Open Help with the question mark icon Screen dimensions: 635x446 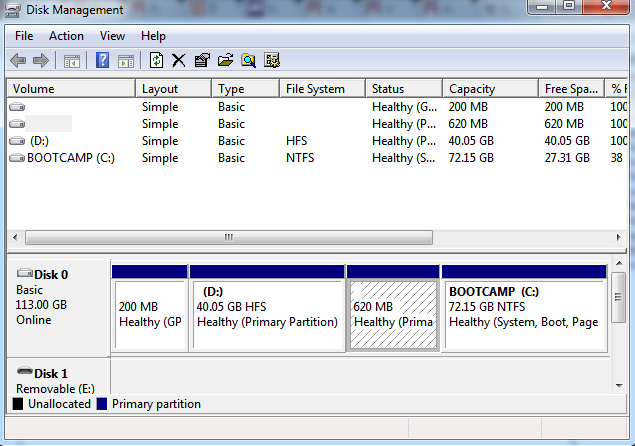coord(102,60)
